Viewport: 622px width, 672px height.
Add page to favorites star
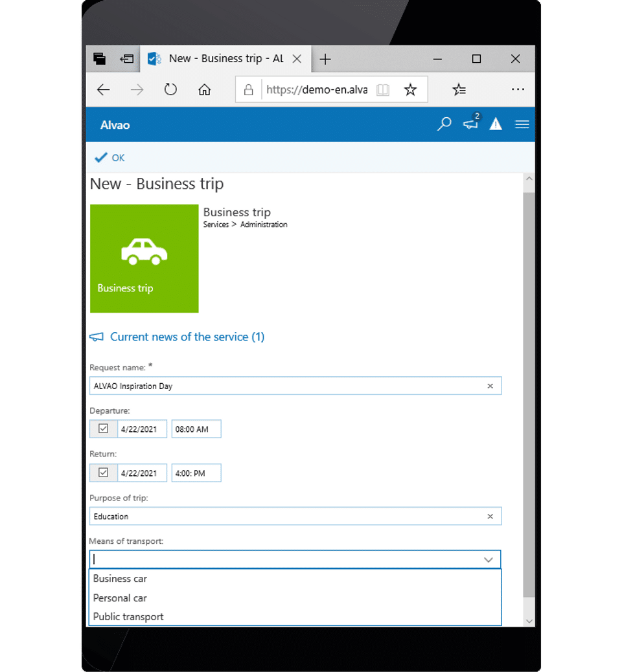click(410, 89)
